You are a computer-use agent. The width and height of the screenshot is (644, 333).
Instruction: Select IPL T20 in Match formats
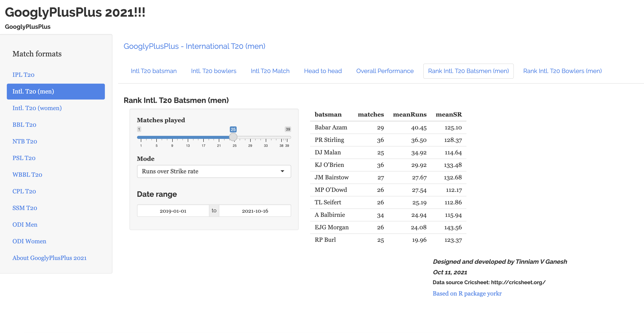(23, 75)
